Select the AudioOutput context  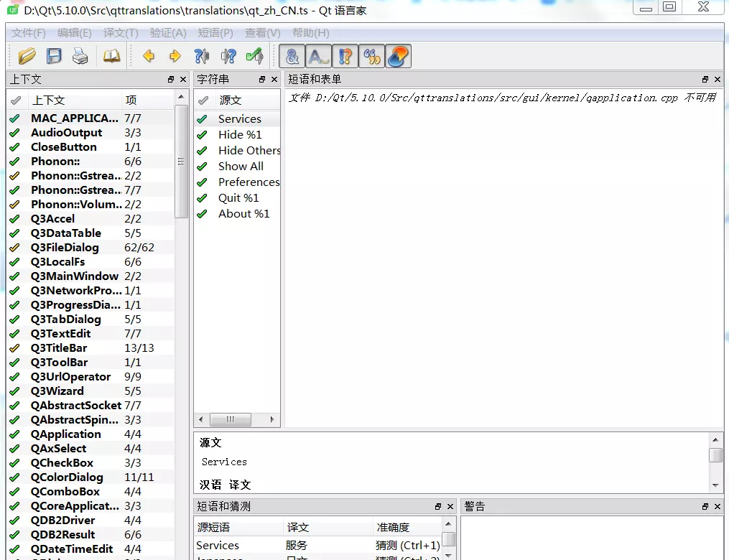click(x=90, y=132)
